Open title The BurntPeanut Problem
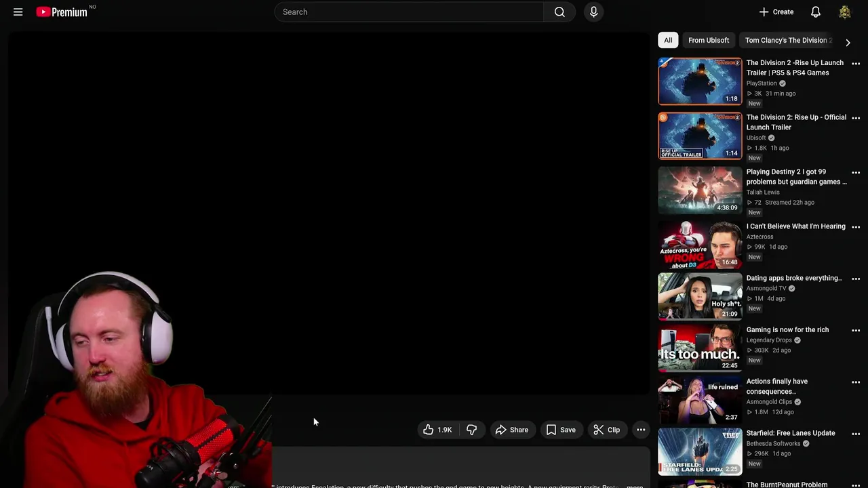The width and height of the screenshot is (868, 488). 787,485
